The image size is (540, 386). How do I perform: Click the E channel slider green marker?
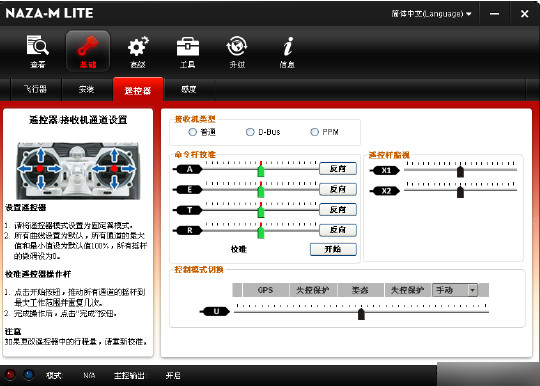coord(261,190)
